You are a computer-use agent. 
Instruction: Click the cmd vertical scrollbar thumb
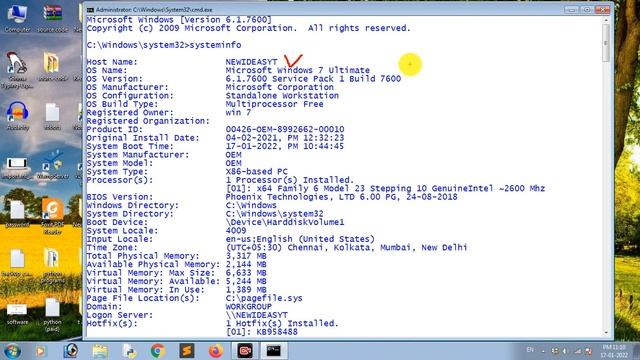(606, 42)
